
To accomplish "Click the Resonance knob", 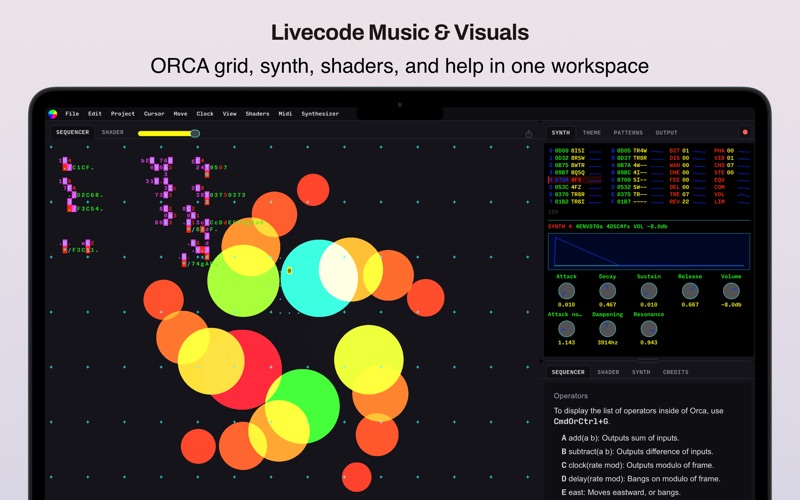I will tap(648, 329).
